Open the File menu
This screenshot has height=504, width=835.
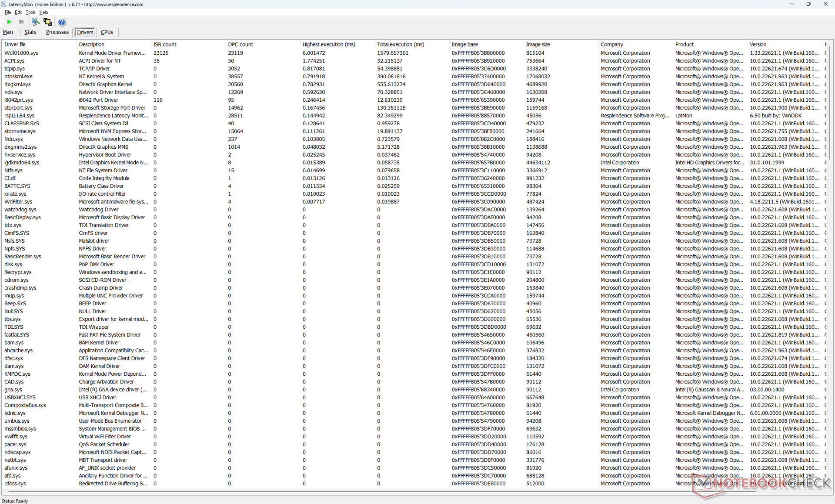[x=7, y=12]
